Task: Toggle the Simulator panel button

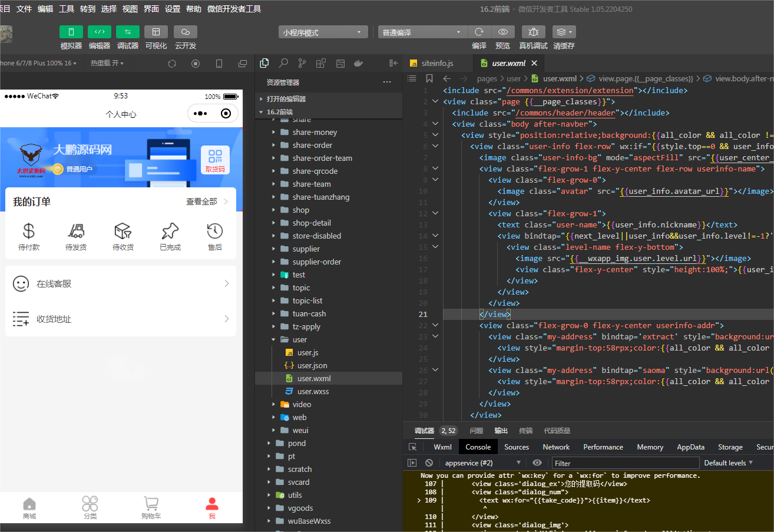Action: pos(71,32)
